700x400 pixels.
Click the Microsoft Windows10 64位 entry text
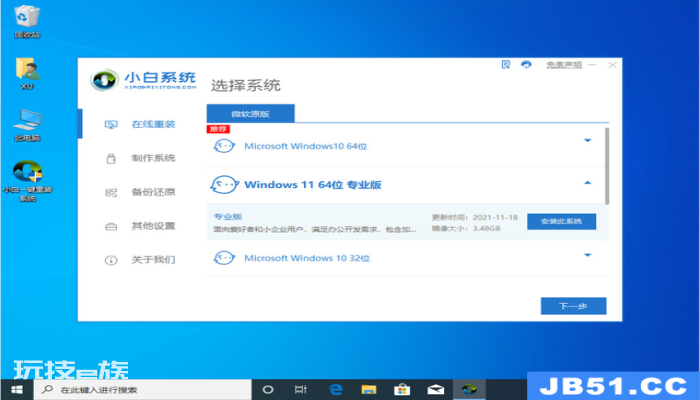point(306,146)
